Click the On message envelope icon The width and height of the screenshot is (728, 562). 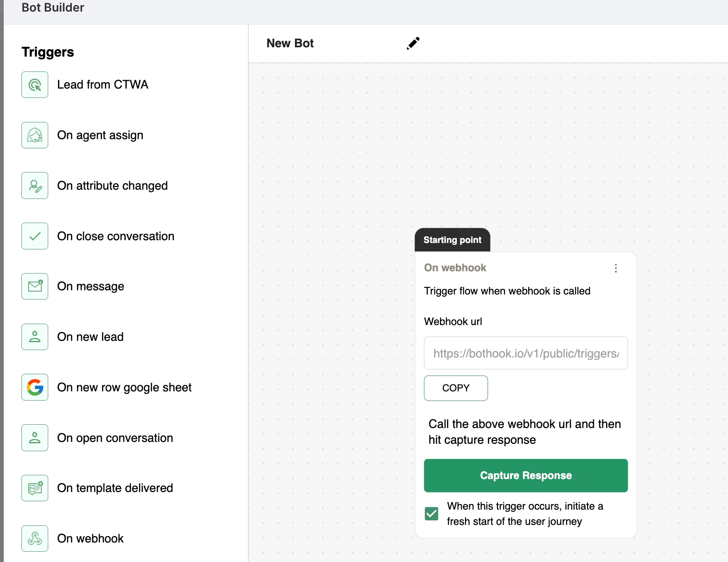coord(35,287)
